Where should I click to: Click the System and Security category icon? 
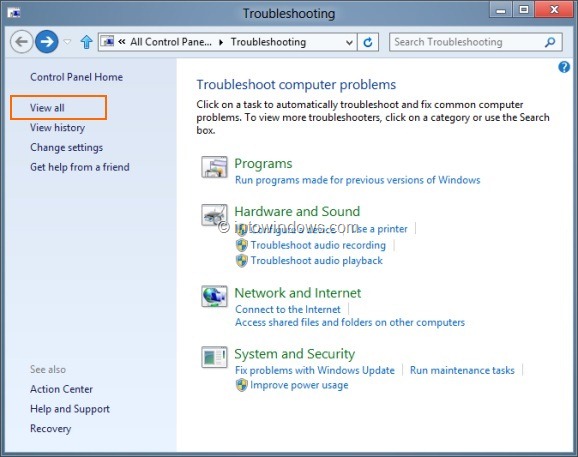214,357
